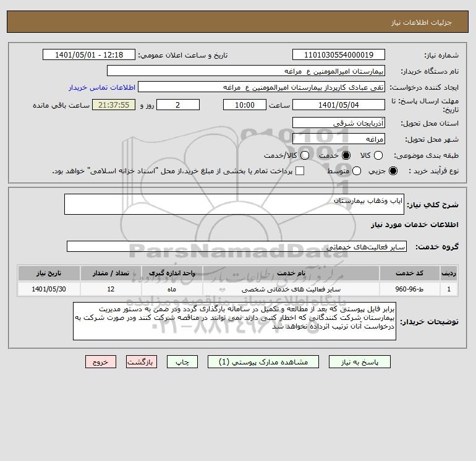Click the تاریخ نیاز column header
The width and height of the screenshot is (476, 461).
coord(49,273)
